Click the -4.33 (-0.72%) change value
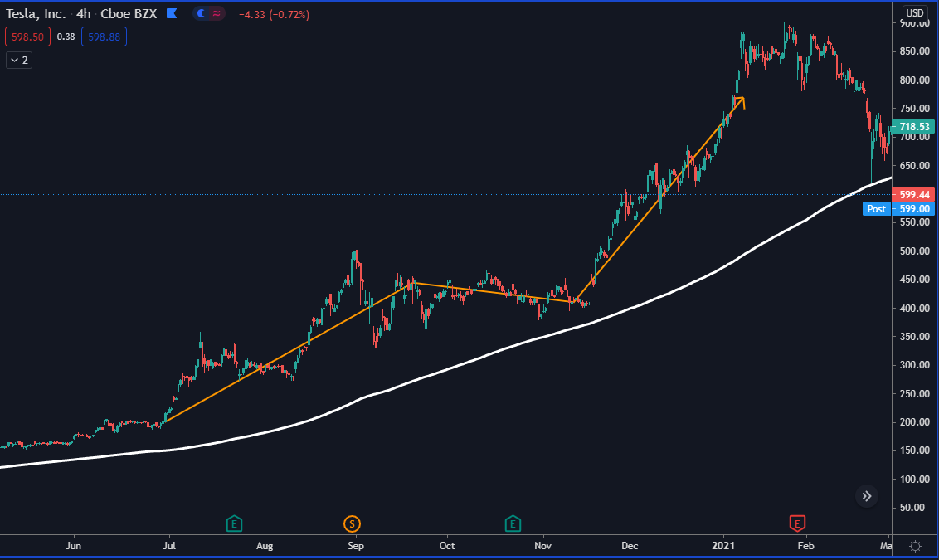939x560 pixels. [x=275, y=14]
